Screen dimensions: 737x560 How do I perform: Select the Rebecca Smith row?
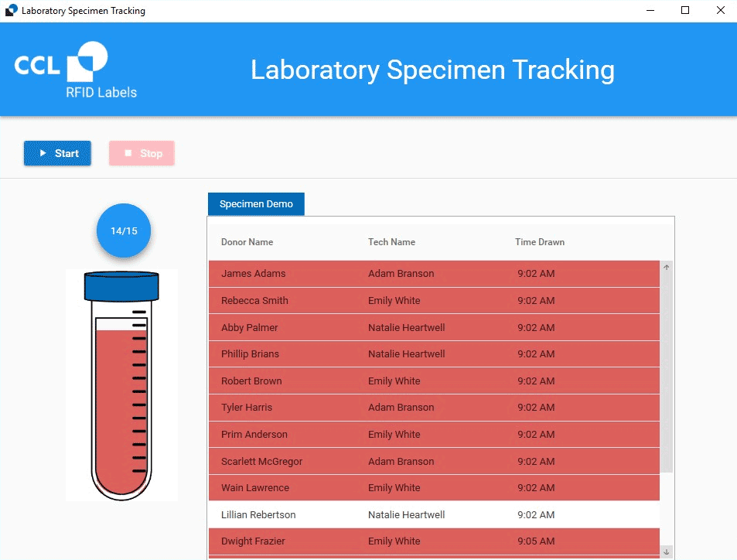tap(433, 301)
